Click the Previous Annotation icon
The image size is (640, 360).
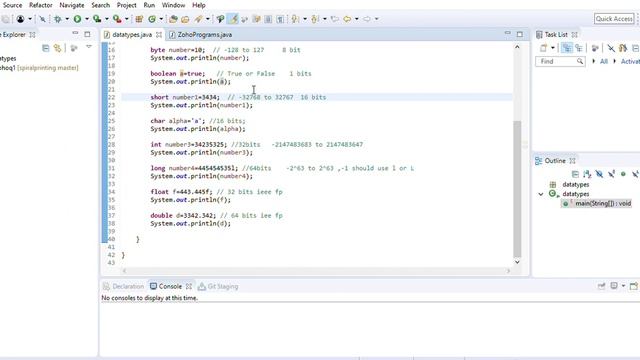point(315,19)
